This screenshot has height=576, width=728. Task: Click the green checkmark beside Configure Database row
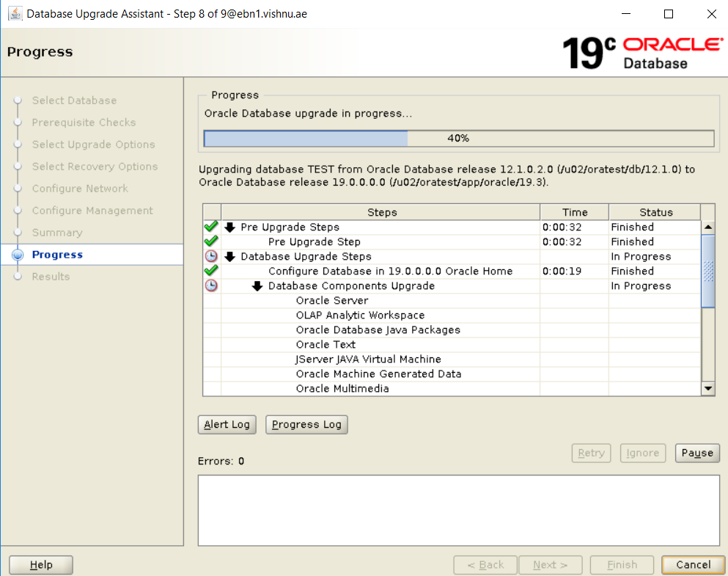pyautogui.click(x=211, y=270)
